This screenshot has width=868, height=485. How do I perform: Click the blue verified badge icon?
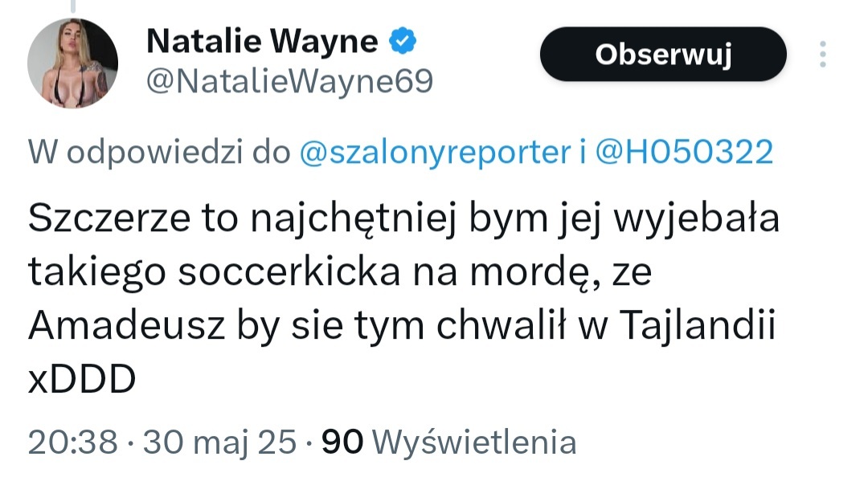(x=402, y=41)
